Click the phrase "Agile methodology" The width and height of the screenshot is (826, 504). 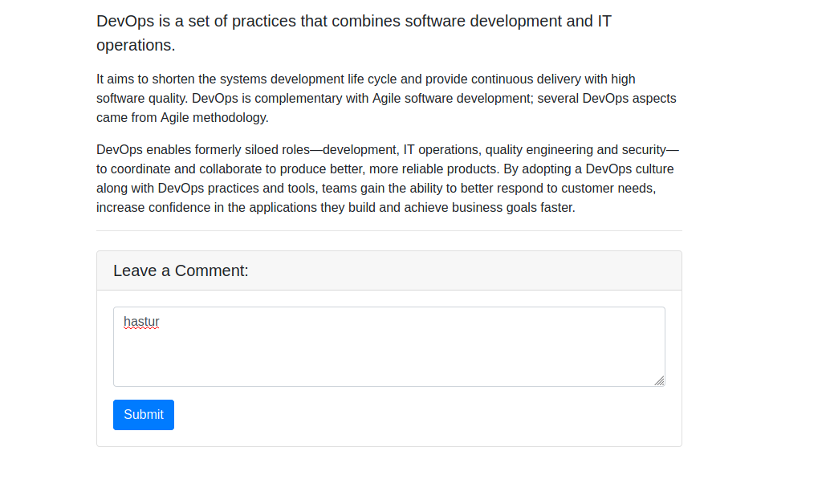[214, 117]
